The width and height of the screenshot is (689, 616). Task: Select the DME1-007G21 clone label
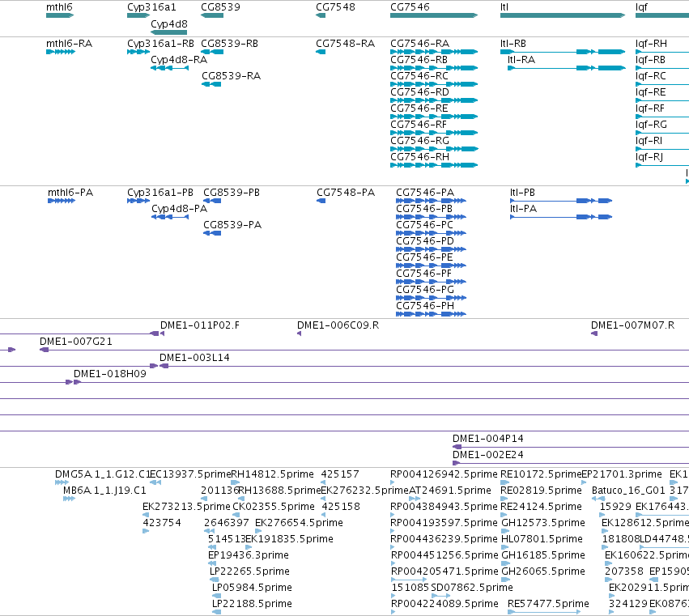coord(76,342)
